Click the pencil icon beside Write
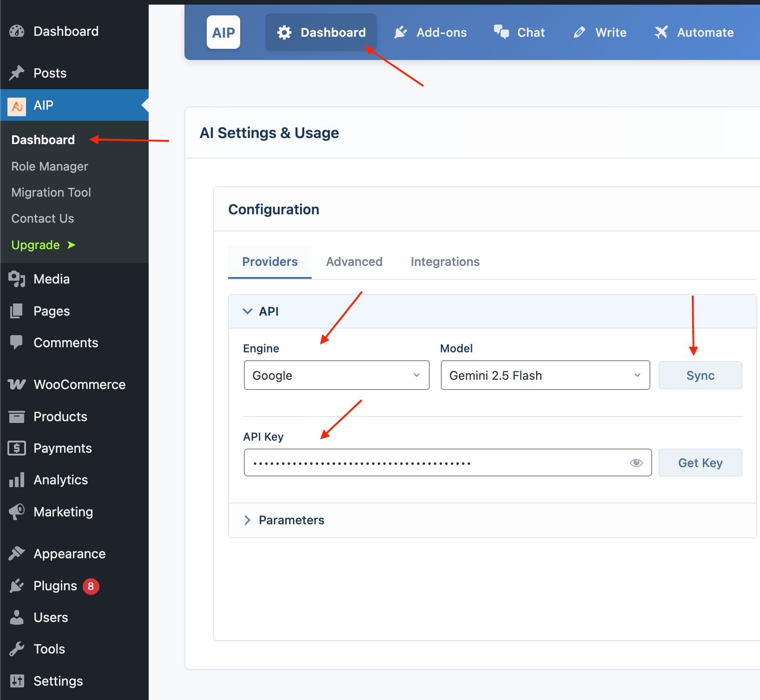The height and width of the screenshot is (700, 760). tap(579, 33)
